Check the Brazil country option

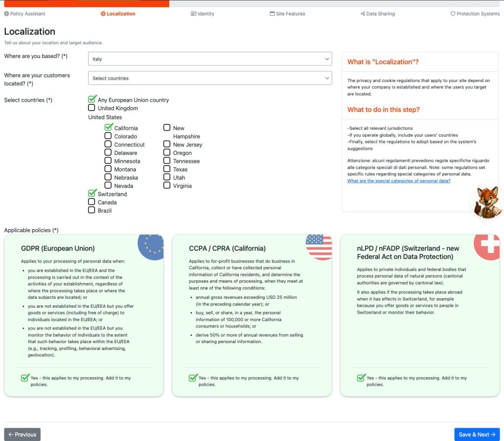92,210
